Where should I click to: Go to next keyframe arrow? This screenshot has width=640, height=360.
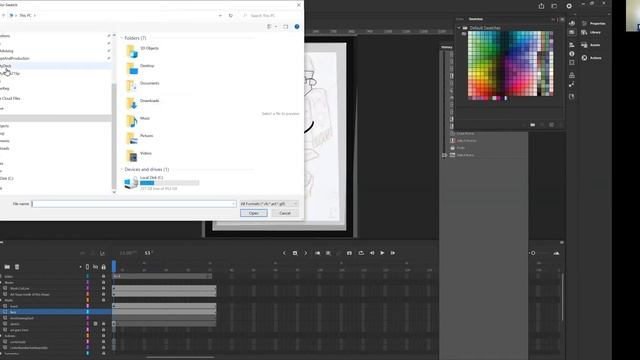click(305, 253)
